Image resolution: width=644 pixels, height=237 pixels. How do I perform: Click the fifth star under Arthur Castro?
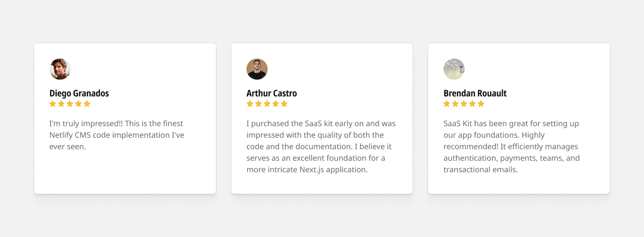pos(284,104)
